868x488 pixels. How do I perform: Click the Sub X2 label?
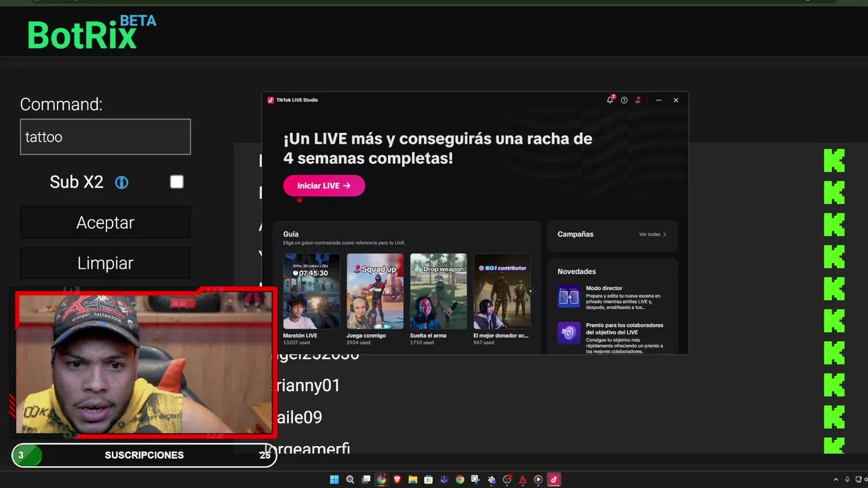click(x=77, y=182)
